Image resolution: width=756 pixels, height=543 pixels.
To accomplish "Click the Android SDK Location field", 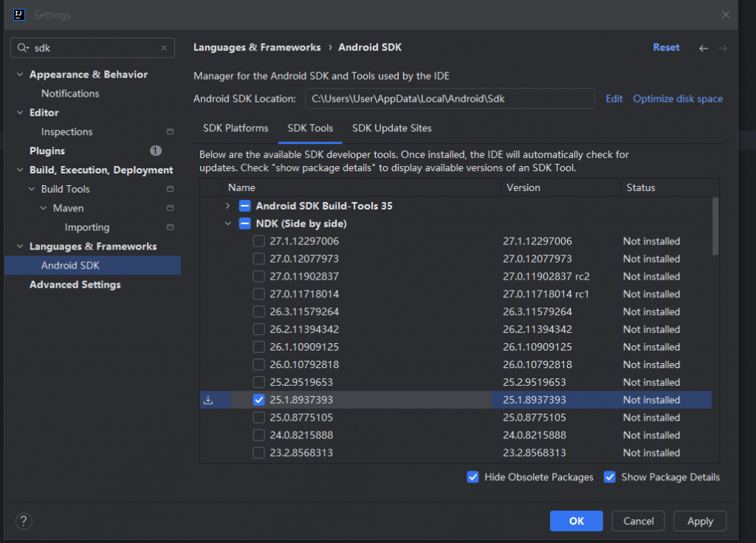I will [450, 99].
